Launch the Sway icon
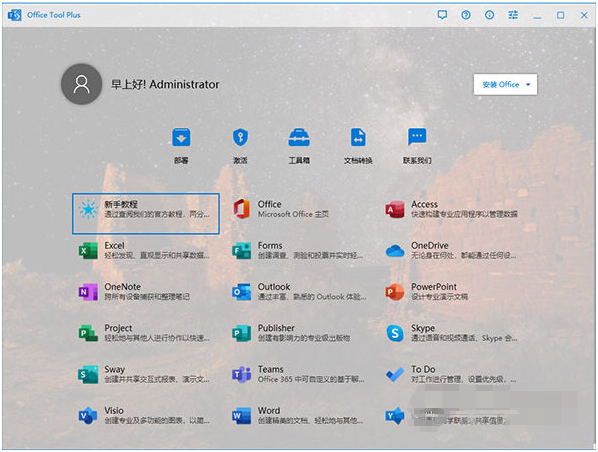 [x=88, y=374]
